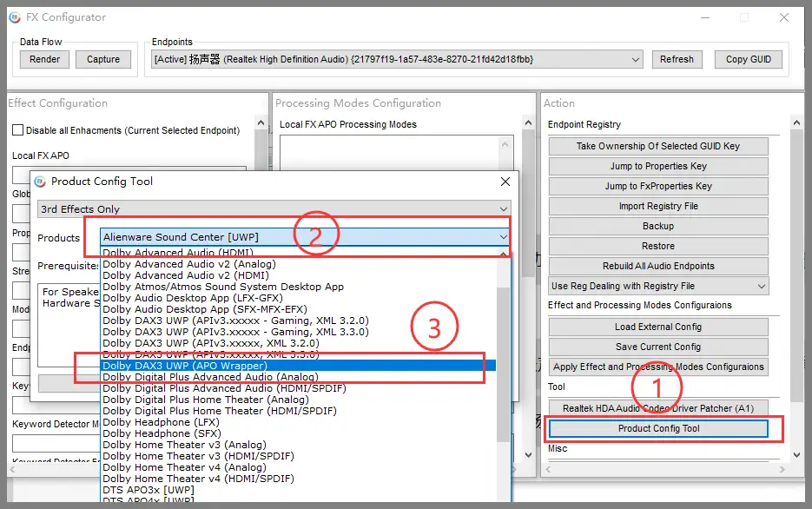Click the Backup button
The height and width of the screenshot is (509, 812).
coord(658,226)
